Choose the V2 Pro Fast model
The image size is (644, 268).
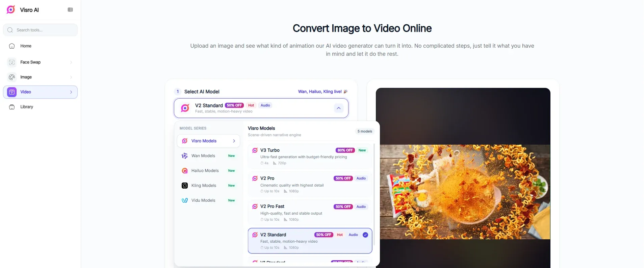click(310, 213)
